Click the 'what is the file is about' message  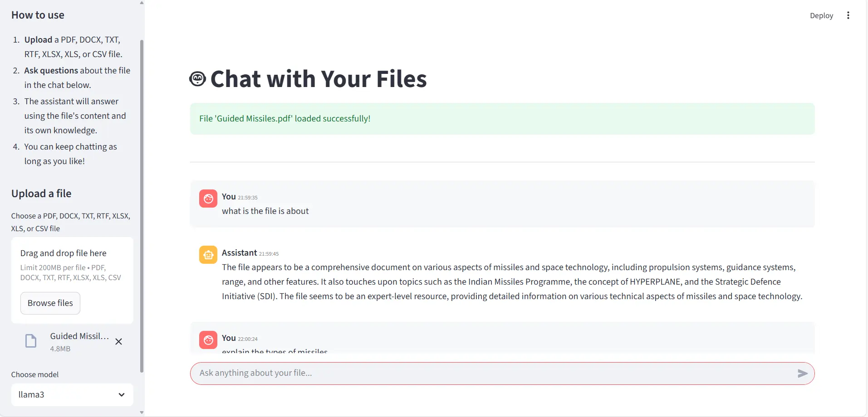click(265, 211)
